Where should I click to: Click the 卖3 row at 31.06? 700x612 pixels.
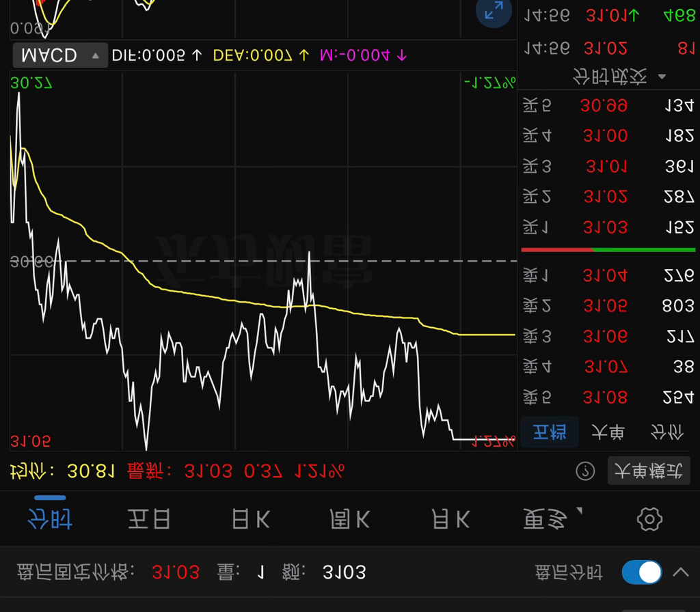point(608,336)
